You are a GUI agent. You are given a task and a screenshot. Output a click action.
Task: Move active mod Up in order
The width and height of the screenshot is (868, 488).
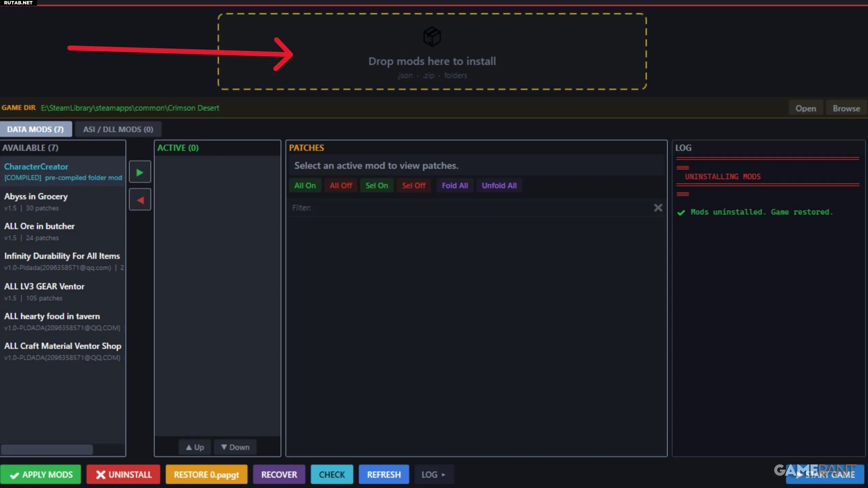(x=195, y=447)
